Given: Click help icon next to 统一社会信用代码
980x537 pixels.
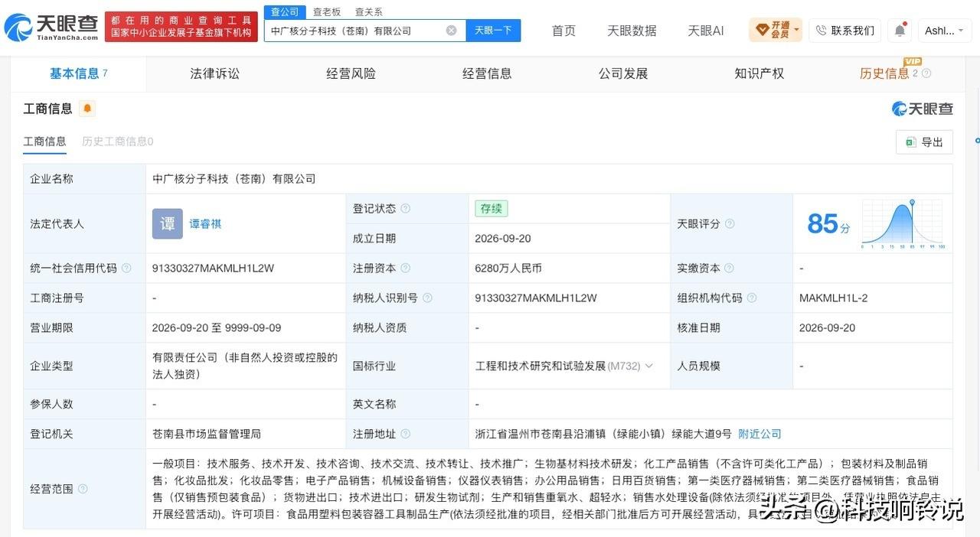Looking at the screenshot, I should pyautogui.click(x=126, y=268).
